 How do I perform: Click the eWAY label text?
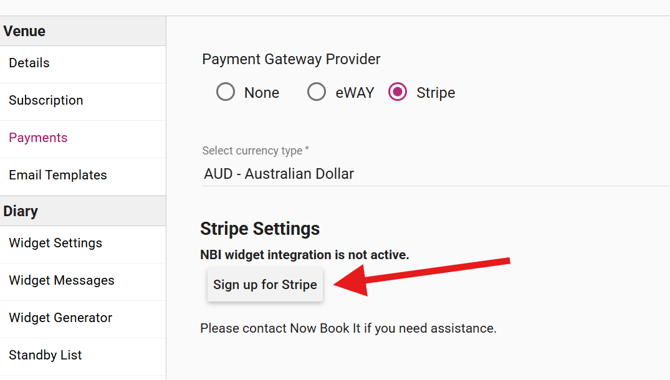pos(355,93)
